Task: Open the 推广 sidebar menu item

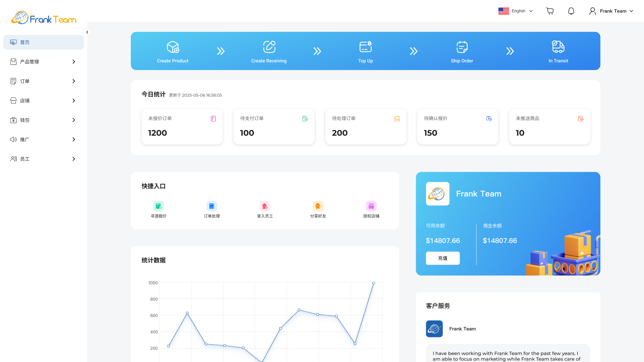Action: (43, 139)
